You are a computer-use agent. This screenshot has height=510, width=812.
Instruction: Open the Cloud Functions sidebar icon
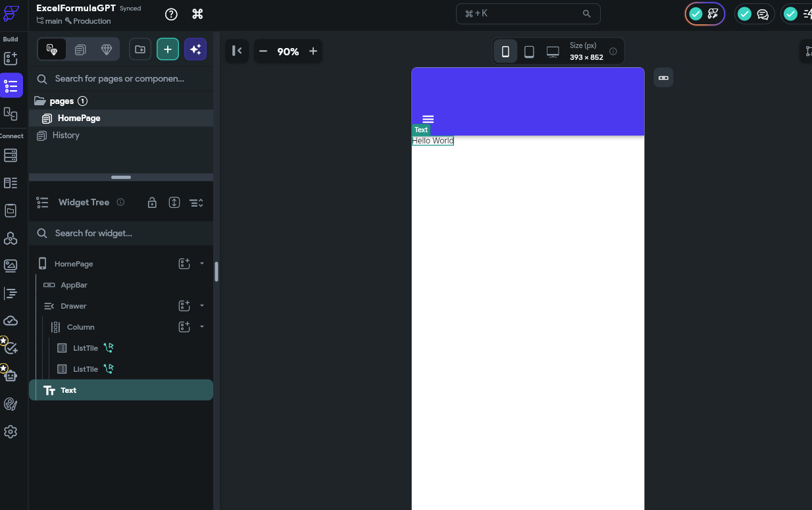coord(11,320)
